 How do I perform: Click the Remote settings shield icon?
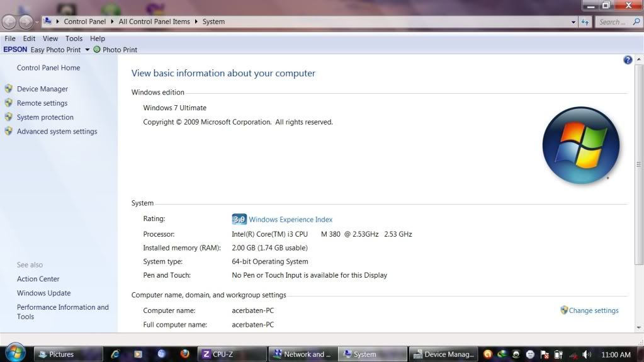tap(9, 103)
